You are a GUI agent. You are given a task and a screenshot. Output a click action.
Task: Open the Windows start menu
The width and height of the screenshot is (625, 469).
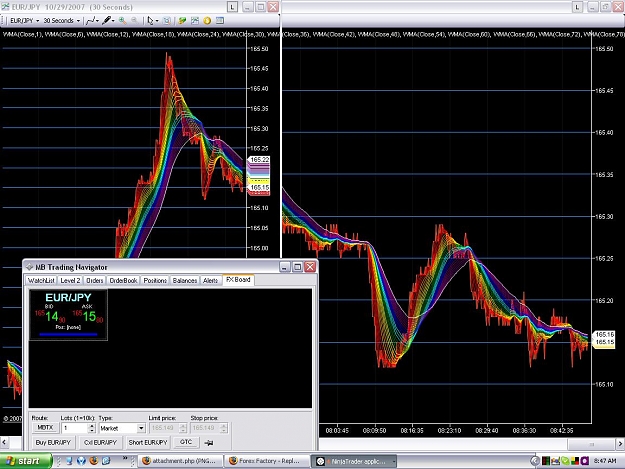[x=25, y=461]
